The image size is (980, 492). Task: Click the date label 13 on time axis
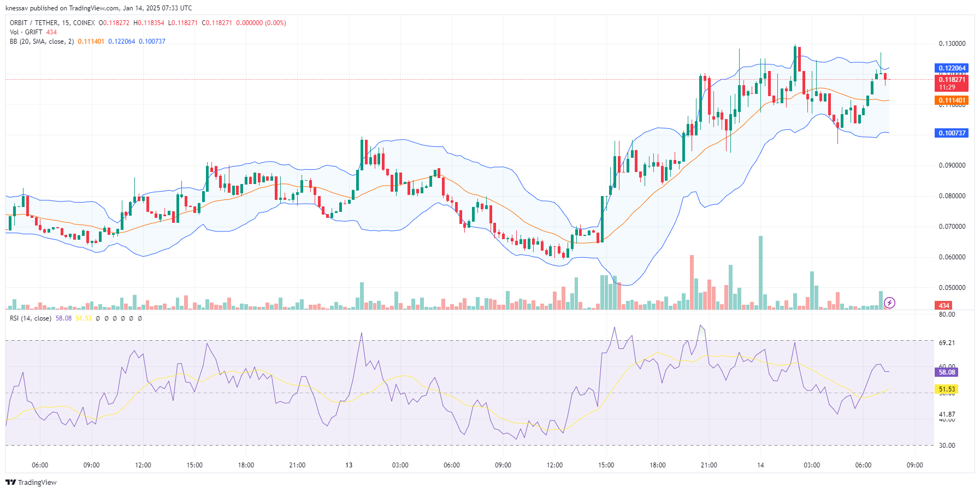tap(349, 465)
